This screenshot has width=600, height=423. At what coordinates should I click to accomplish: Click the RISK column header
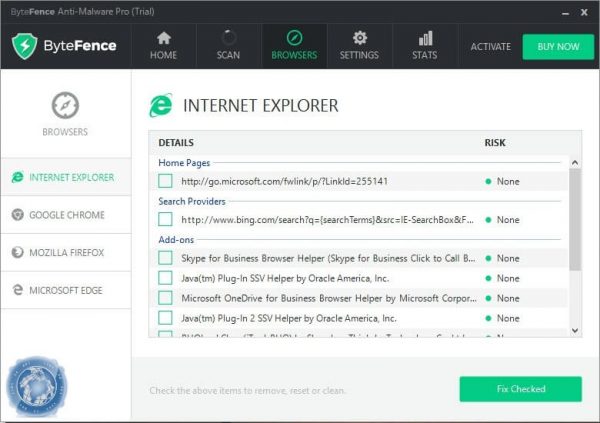pos(495,143)
